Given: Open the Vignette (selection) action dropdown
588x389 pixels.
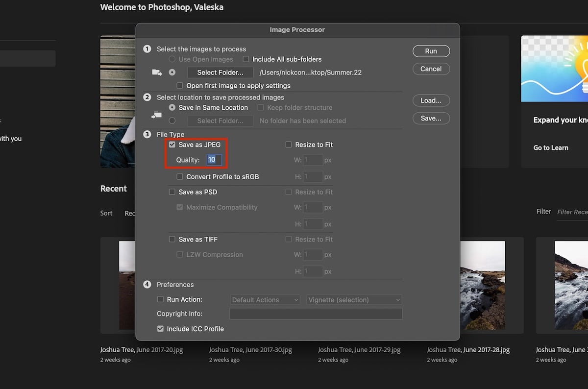Looking at the screenshot, I should 354,299.
